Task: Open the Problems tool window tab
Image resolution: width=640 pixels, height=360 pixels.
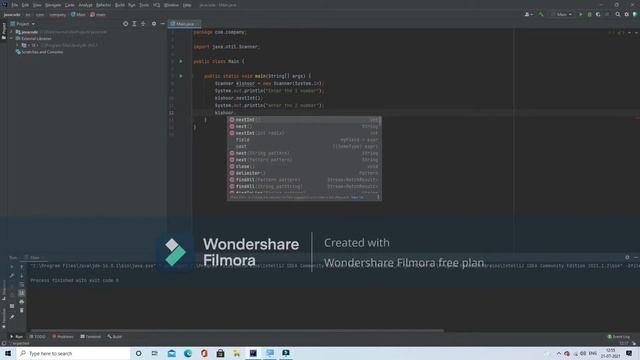Action: click(x=63, y=337)
